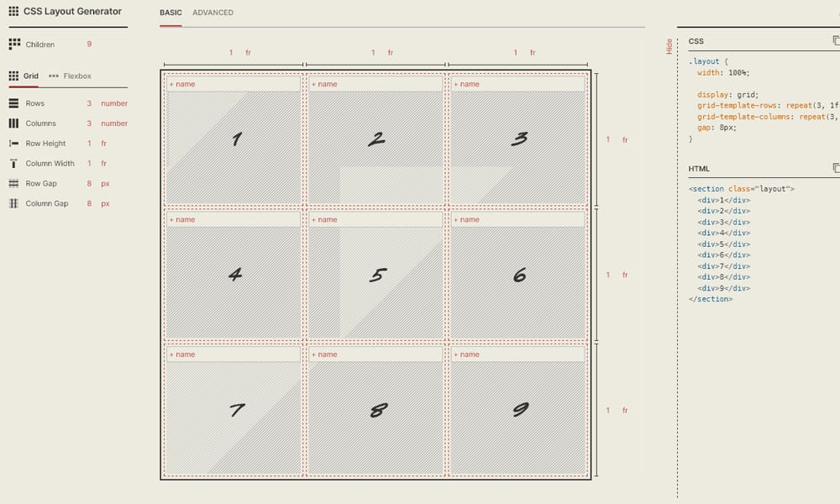Viewport: 840px width, 504px height.
Task: Click the Row Gap icon
Action: click(14, 183)
